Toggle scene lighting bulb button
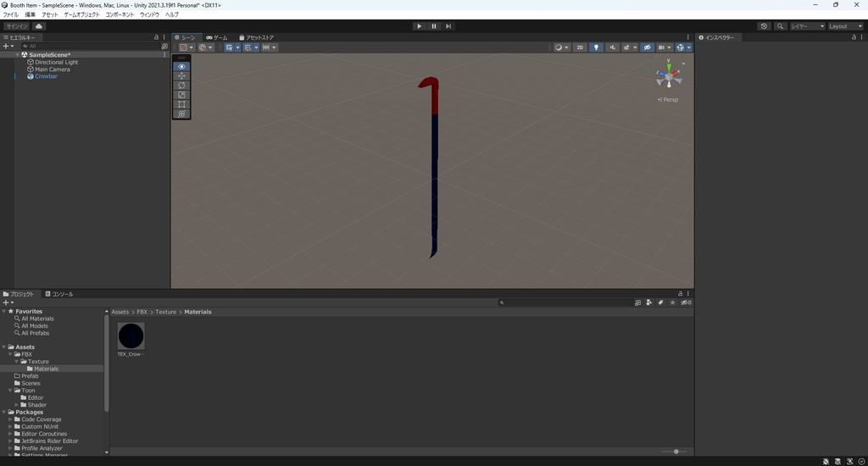This screenshot has width=868, height=466. (x=596, y=47)
